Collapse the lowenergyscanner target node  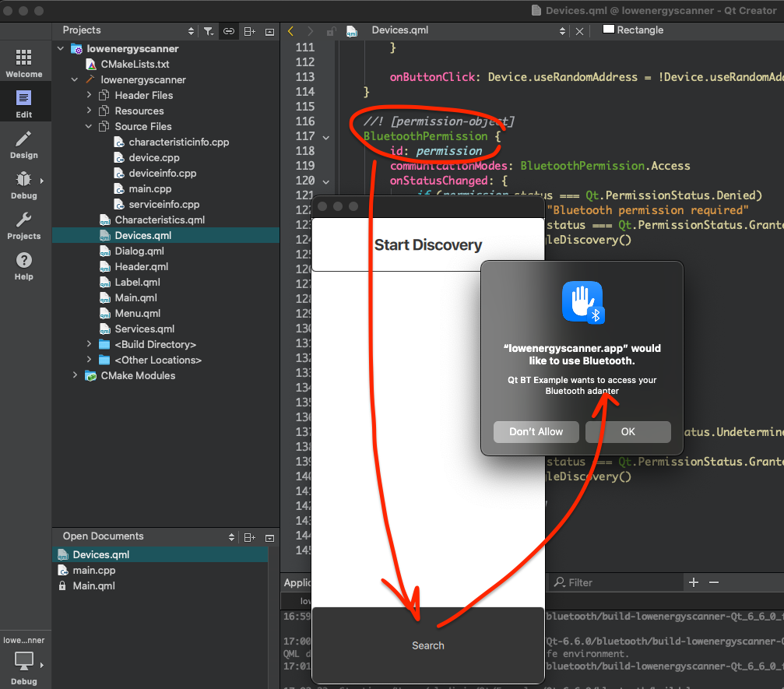(x=75, y=79)
